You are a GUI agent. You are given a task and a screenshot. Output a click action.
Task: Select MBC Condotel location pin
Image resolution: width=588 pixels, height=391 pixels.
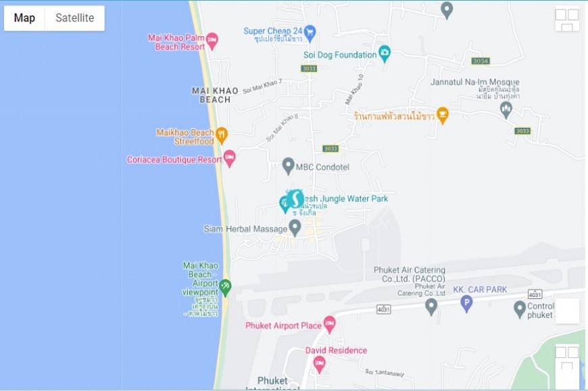pos(288,166)
